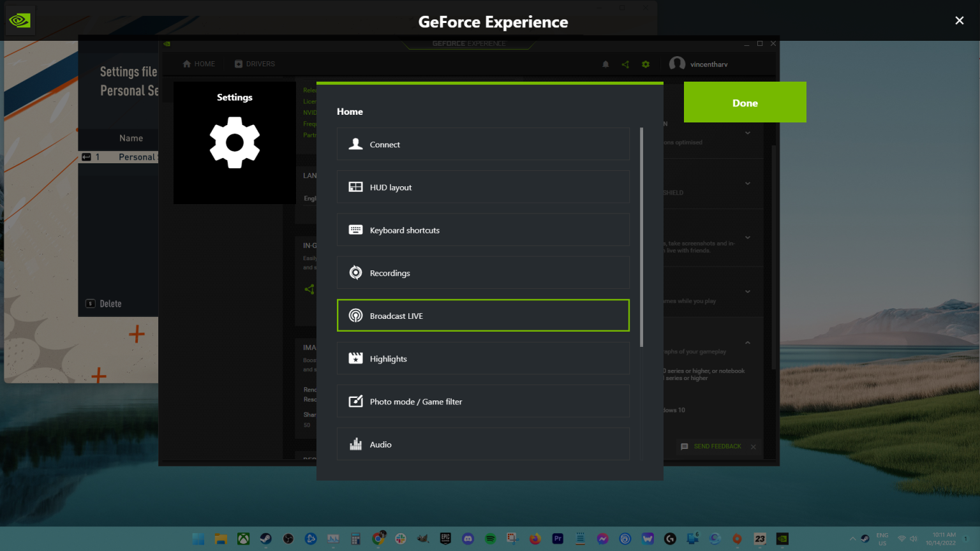Viewport: 980px width, 551px height.
Task: Click the Done button
Action: [x=745, y=102]
